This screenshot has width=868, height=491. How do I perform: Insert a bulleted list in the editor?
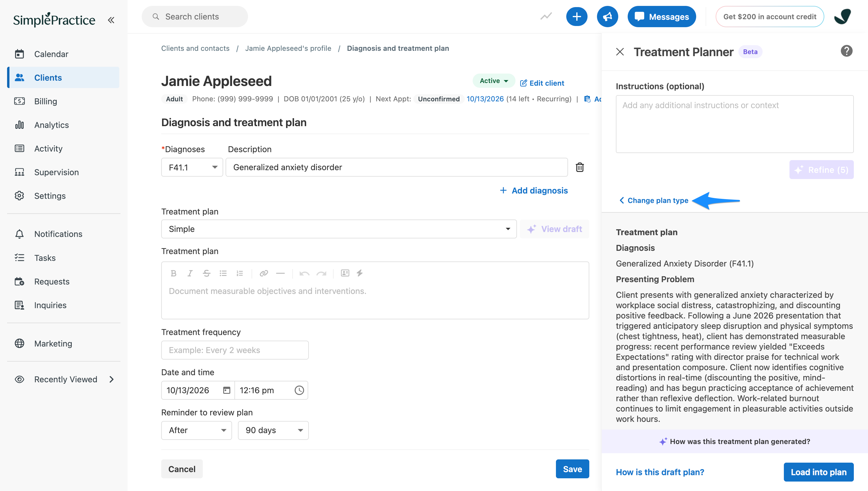coord(223,273)
